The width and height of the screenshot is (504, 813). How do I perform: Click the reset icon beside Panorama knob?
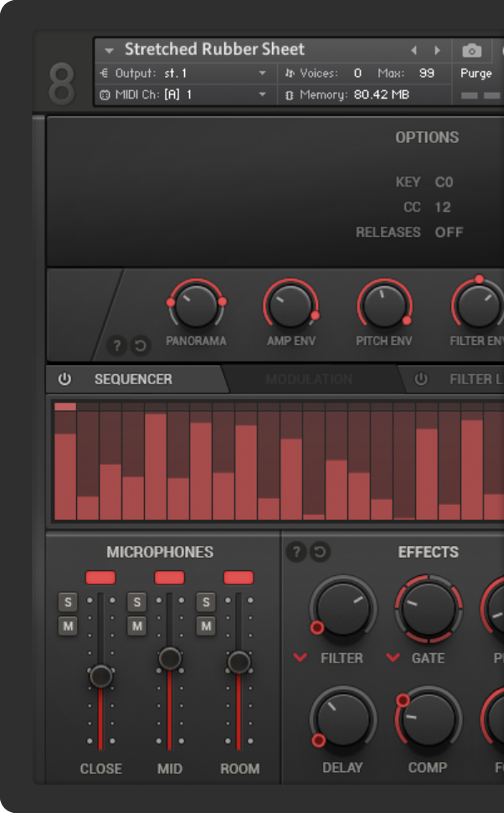tap(140, 346)
